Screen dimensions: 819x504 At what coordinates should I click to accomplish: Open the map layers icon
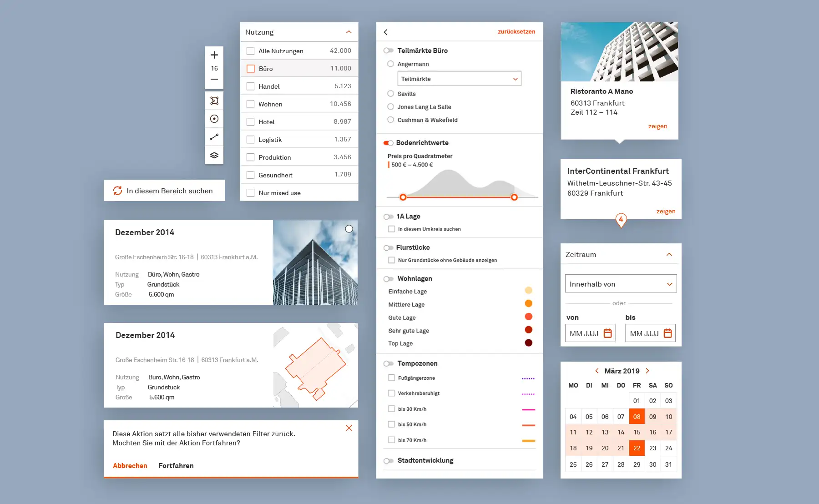click(x=214, y=155)
